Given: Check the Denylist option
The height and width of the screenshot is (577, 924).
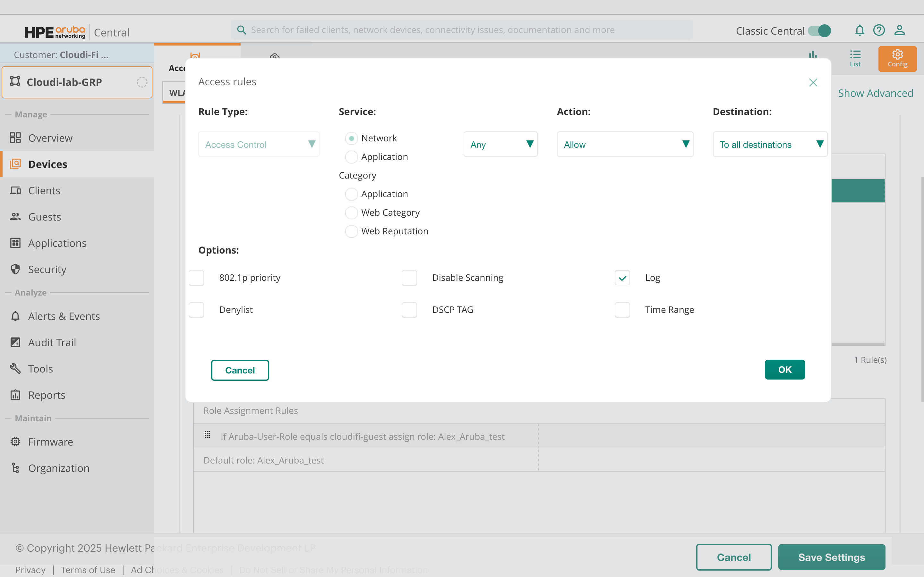Looking at the screenshot, I should tap(196, 310).
